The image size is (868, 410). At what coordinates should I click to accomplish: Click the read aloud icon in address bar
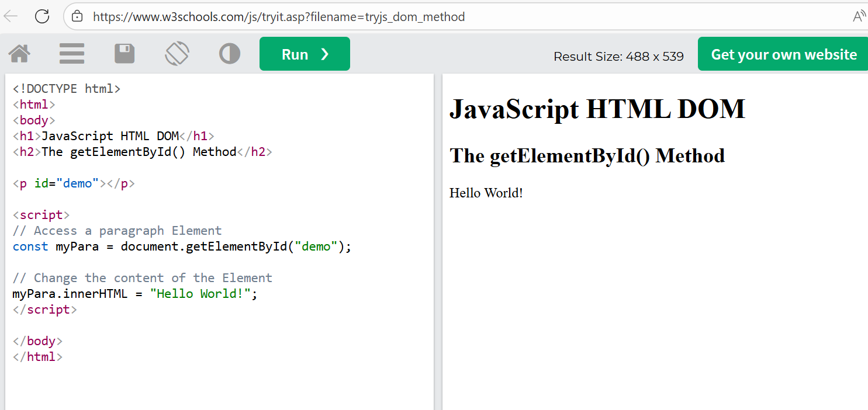pyautogui.click(x=858, y=16)
